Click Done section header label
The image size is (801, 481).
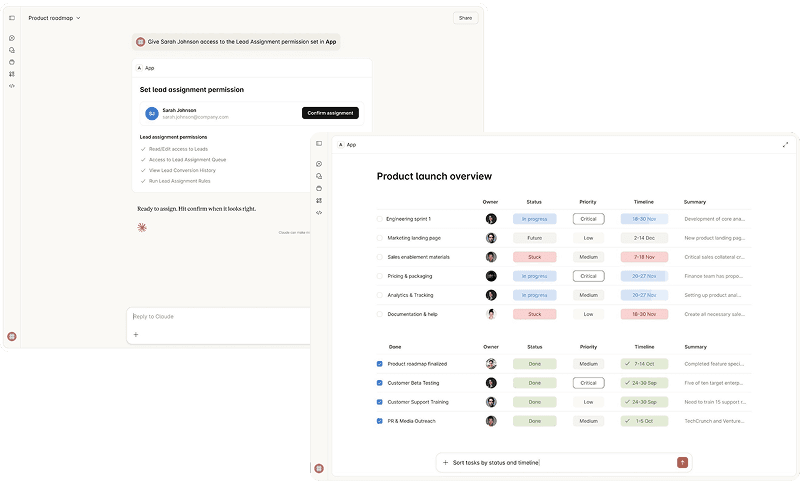395,347
